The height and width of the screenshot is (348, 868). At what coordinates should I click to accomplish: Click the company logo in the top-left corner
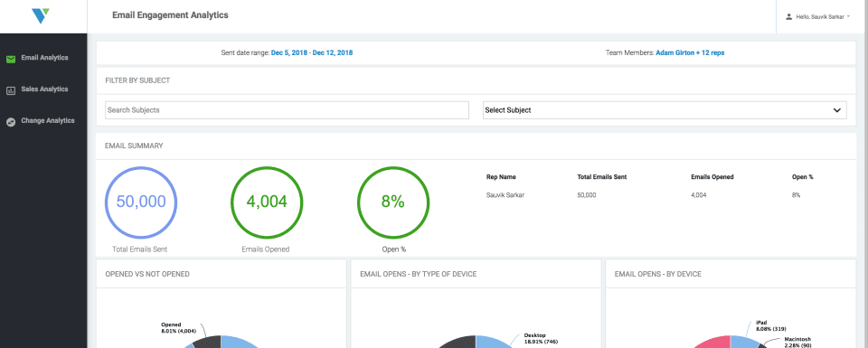(41, 15)
